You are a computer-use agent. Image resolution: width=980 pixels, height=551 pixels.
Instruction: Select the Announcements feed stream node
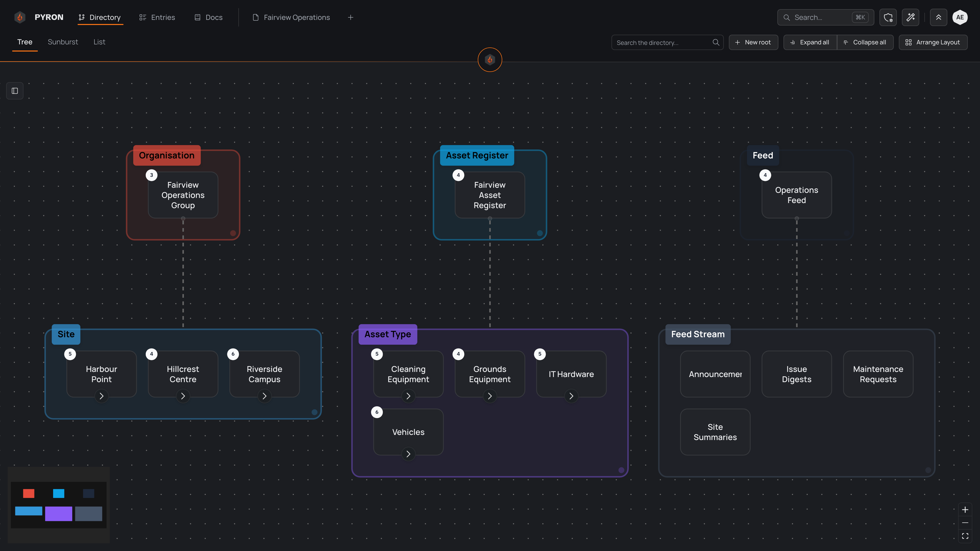pyautogui.click(x=715, y=374)
